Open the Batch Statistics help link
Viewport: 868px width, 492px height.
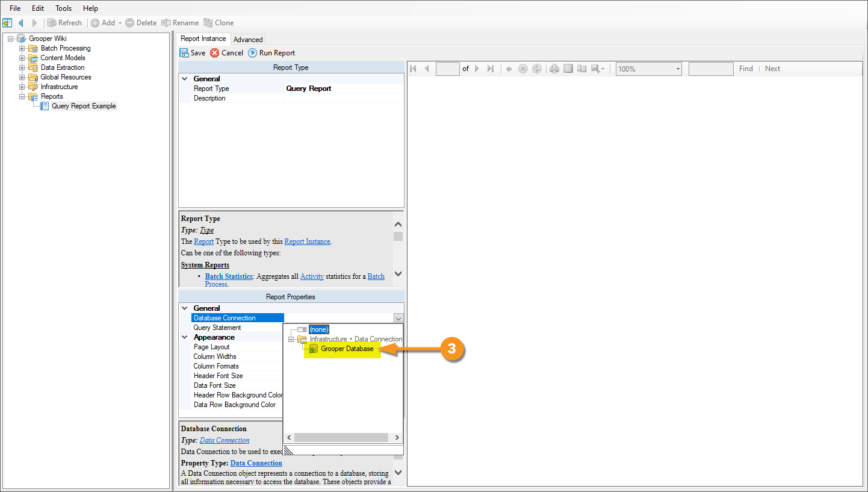pyautogui.click(x=229, y=276)
